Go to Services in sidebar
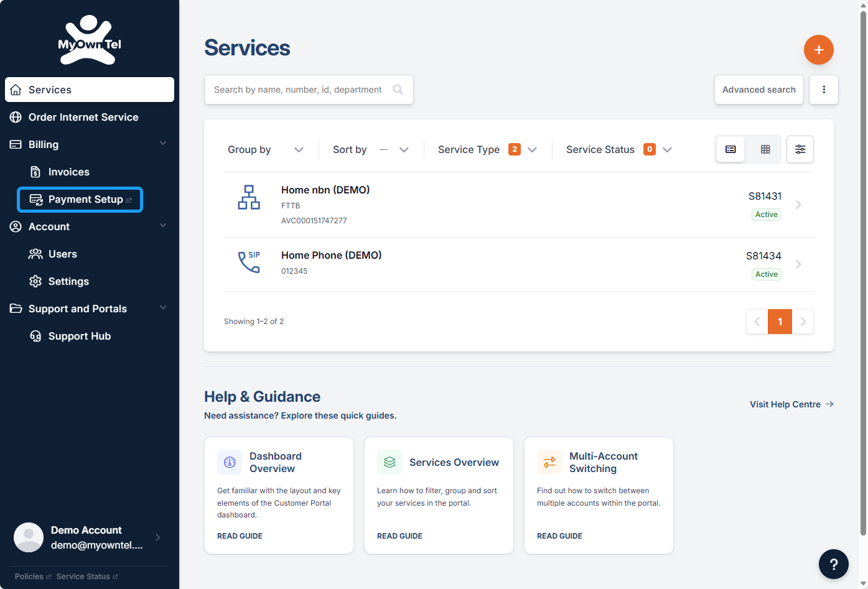 (90, 90)
